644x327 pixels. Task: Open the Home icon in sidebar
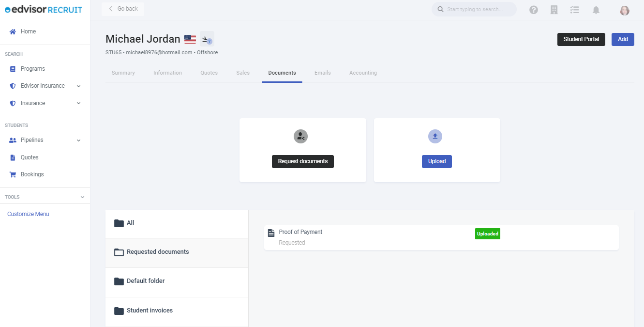(13, 31)
